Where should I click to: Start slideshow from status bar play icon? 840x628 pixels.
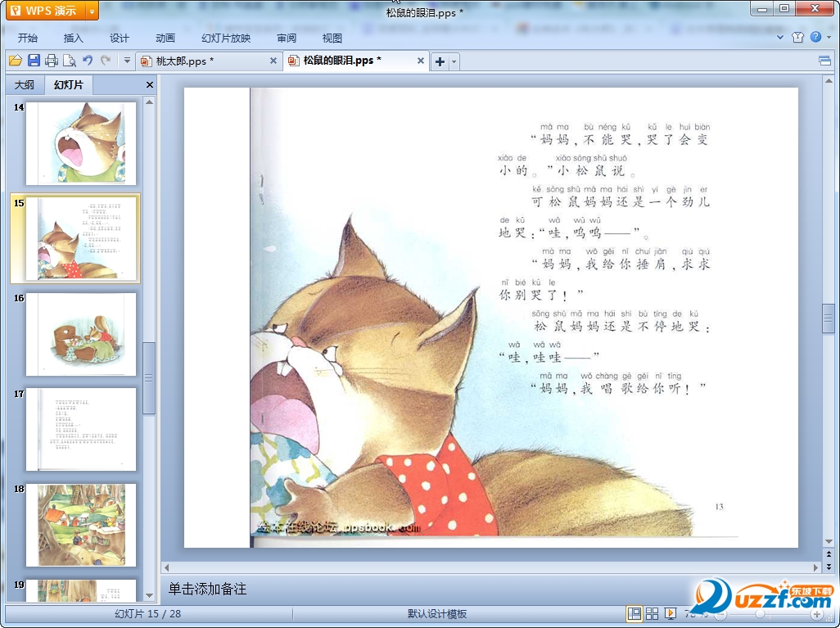(671, 614)
